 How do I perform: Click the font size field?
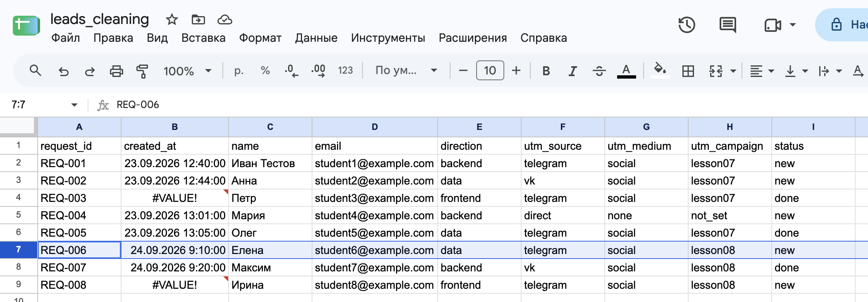490,70
